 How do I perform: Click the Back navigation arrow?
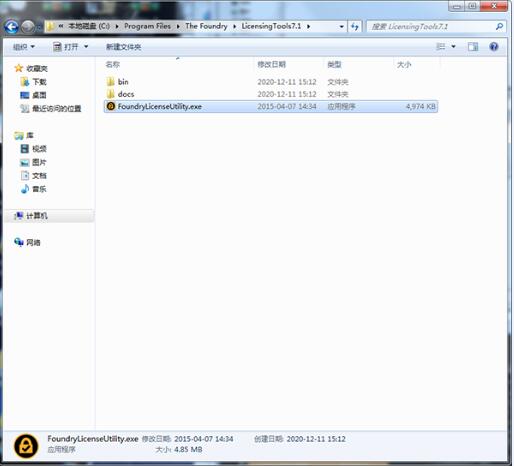pyautogui.click(x=11, y=27)
